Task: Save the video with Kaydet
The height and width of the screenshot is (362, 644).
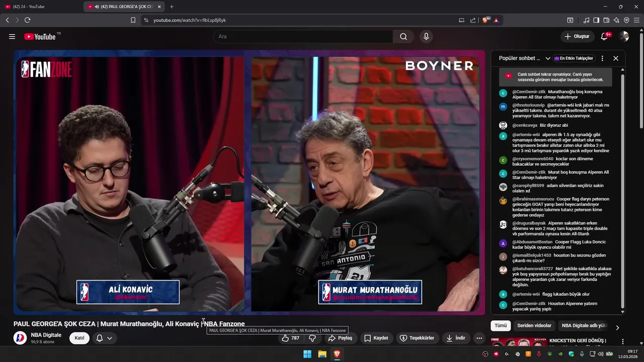Action: tap(376, 338)
